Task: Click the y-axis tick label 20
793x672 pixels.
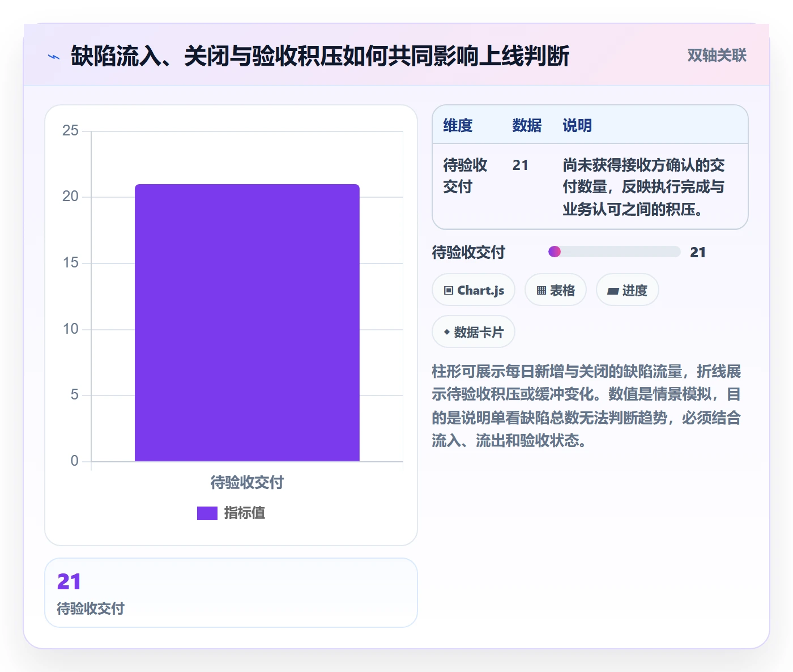Action: tap(70, 197)
